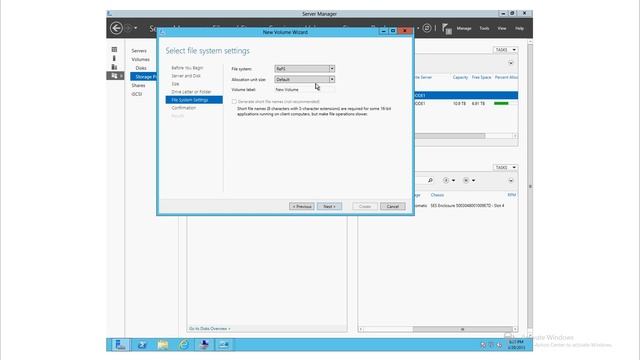
Task: Click upper panel horizontal scrollbar
Action: click(450, 136)
